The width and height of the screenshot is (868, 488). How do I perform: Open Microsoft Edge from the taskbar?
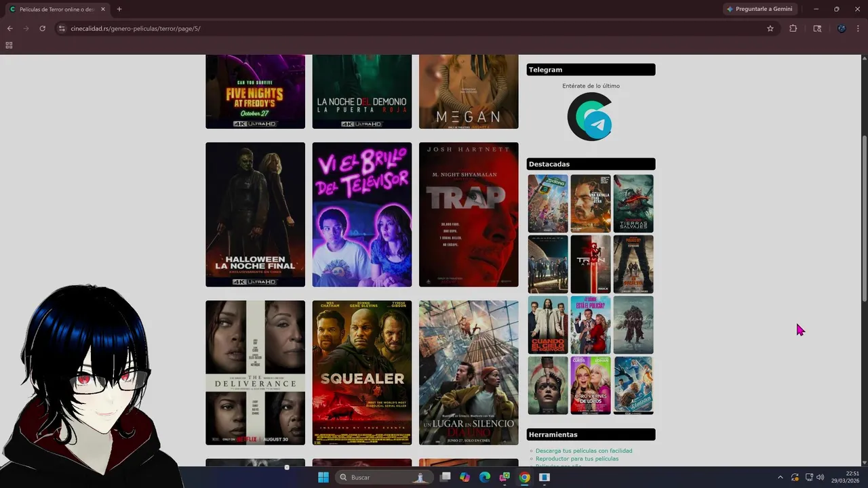485,477
